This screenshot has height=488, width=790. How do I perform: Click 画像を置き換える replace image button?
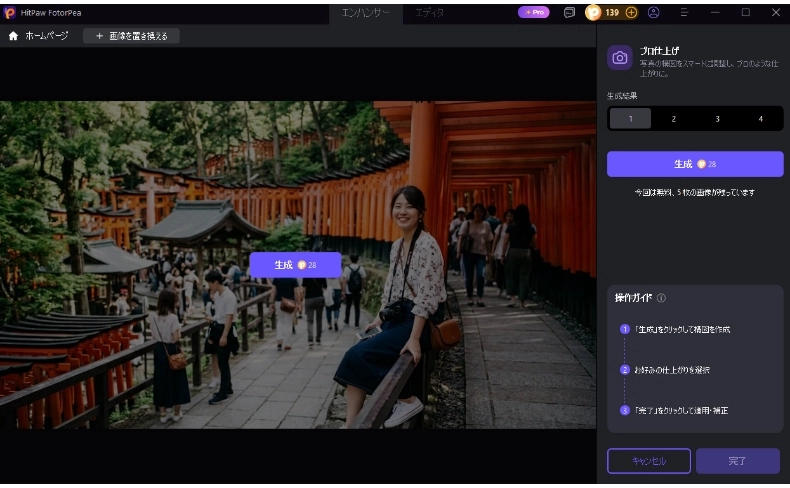pos(131,36)
